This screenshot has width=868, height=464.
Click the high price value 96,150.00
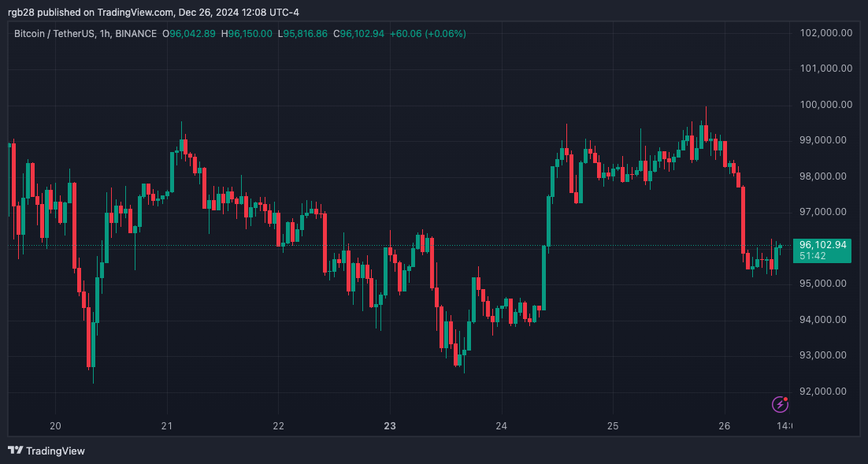coord(249,34)
